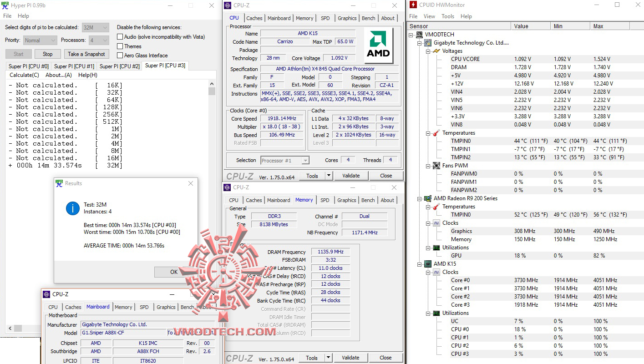644x364 pixels.
Task: Open the About...(A) menu in Hyper PI
Action: click(59, 75)
